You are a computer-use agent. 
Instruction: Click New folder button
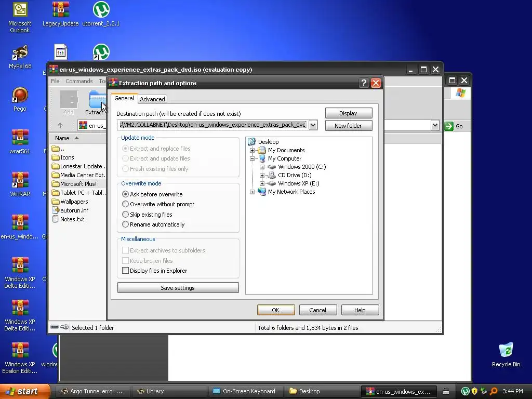(x=349, y=126)
